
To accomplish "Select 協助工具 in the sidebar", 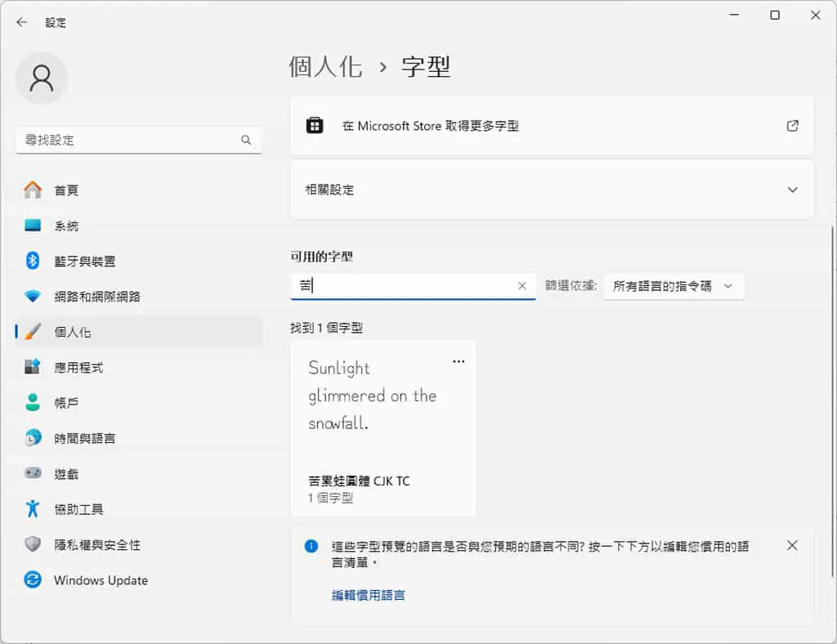I will [x=139, y=509].
